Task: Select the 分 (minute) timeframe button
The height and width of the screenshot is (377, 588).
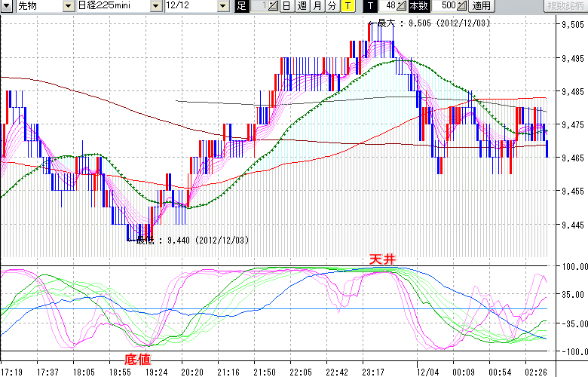Action: tap(332, 6)
